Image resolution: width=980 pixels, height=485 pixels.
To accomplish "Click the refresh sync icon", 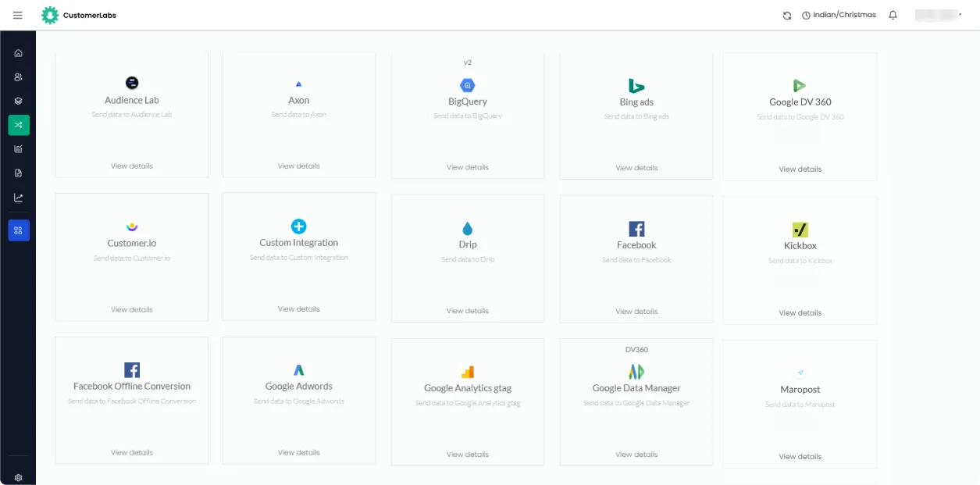I will [x=787, y=16].
